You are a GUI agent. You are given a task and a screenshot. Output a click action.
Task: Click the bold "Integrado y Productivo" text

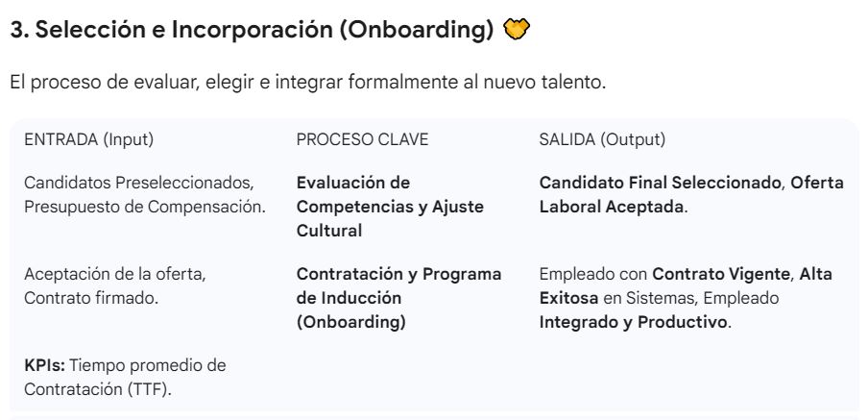[633, 323]
